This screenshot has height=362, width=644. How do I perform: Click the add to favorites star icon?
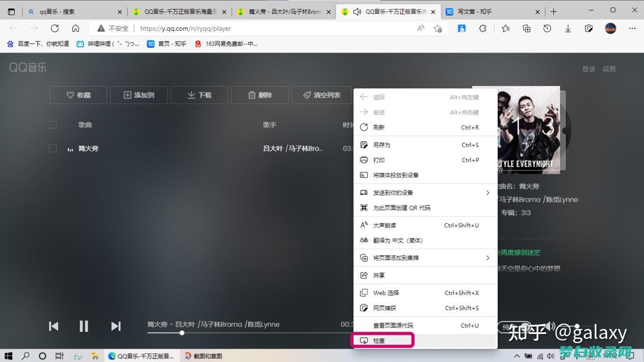coord(438,28)
